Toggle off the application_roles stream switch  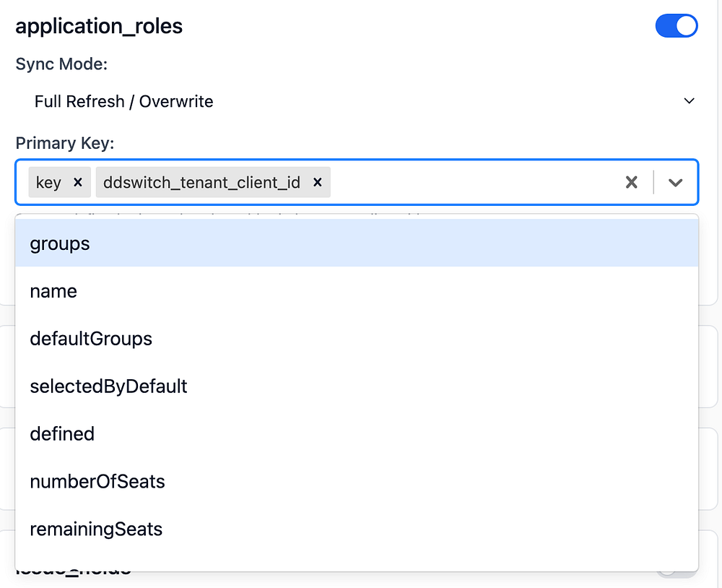point(676,27)
